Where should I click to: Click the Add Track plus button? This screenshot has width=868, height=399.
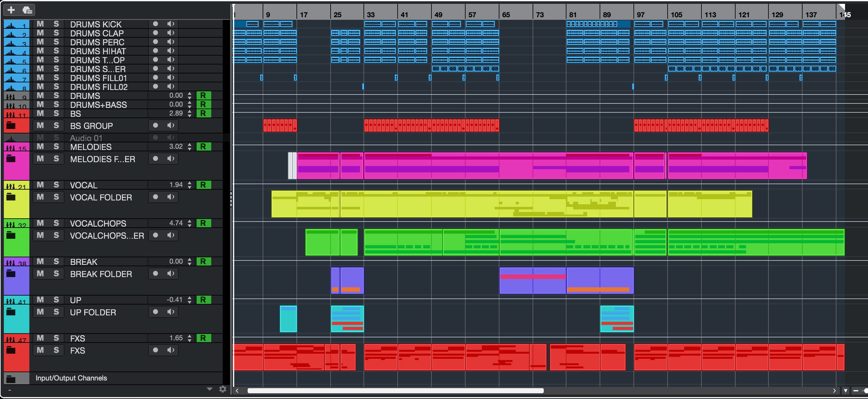(x=11, y=10)
